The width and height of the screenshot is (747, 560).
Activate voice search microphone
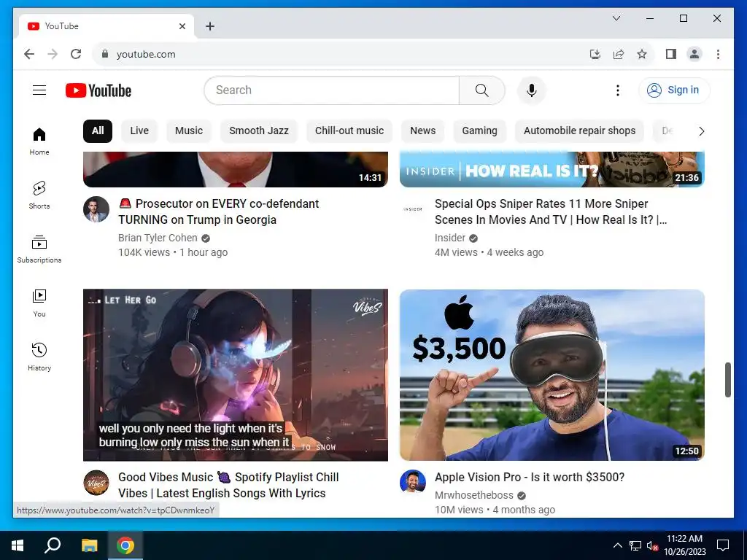click(x=532, y=90)
